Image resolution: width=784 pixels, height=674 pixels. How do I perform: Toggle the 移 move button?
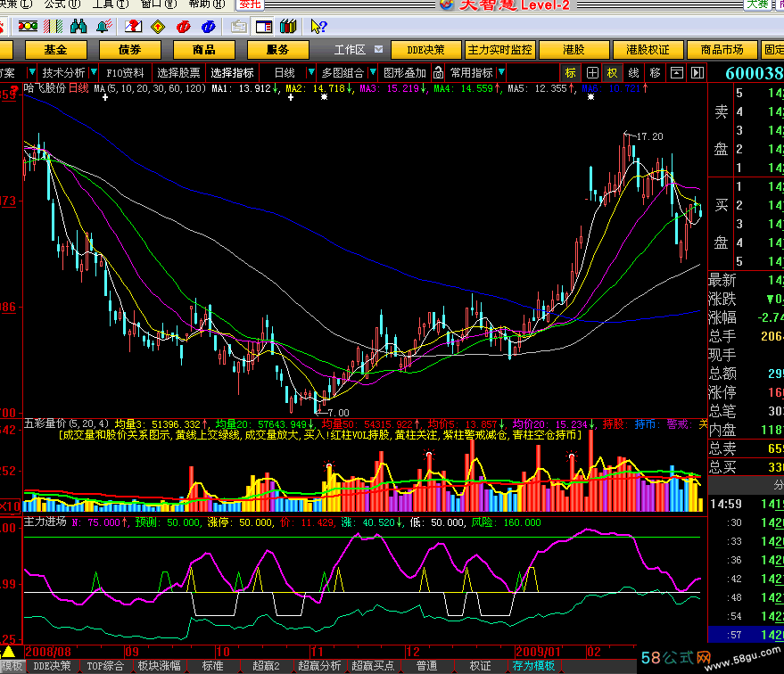click(655, 73)
